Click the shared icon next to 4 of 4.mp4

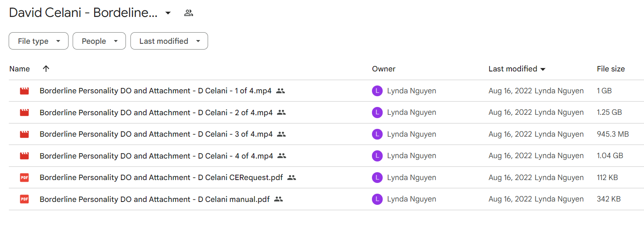(x=282, y=156)
